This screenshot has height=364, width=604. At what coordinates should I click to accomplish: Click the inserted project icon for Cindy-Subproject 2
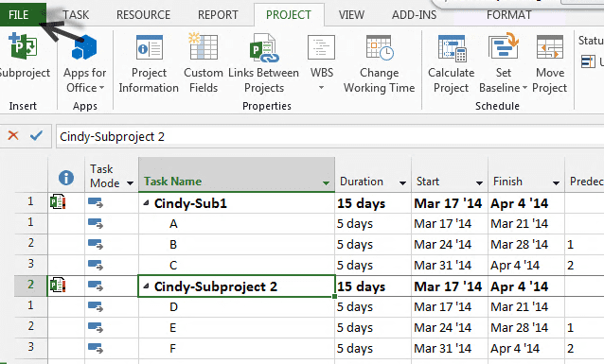coord(58,286)
